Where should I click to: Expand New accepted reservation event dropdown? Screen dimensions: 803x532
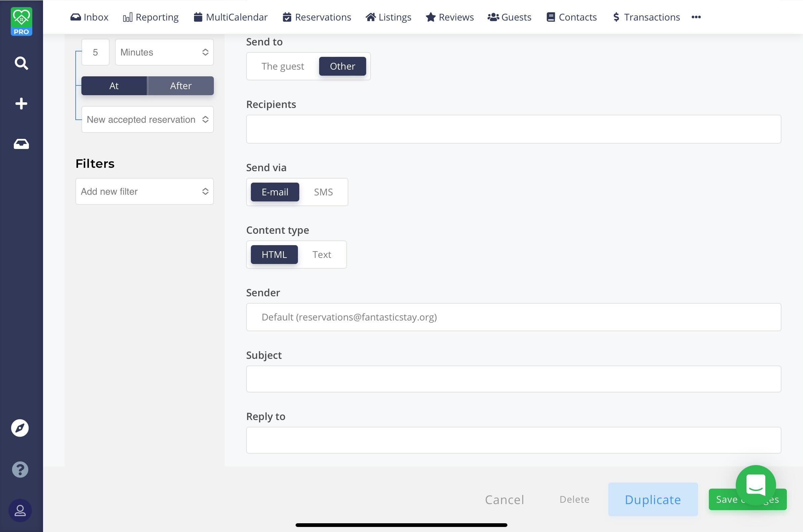click(147, 119)
